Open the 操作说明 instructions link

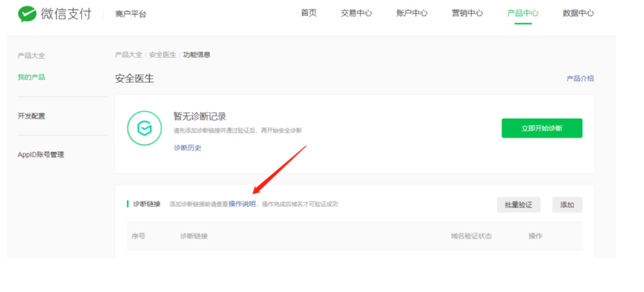click(x=242, y=204)
